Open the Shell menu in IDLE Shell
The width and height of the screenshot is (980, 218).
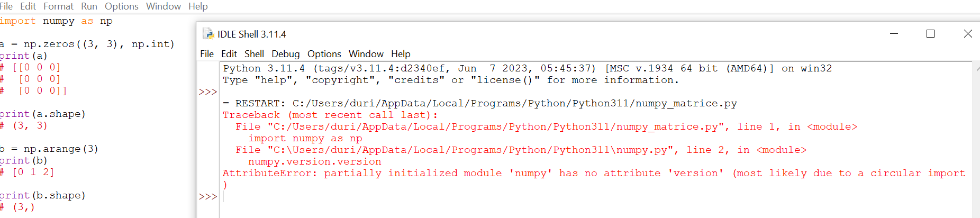[x=254, y=54]
